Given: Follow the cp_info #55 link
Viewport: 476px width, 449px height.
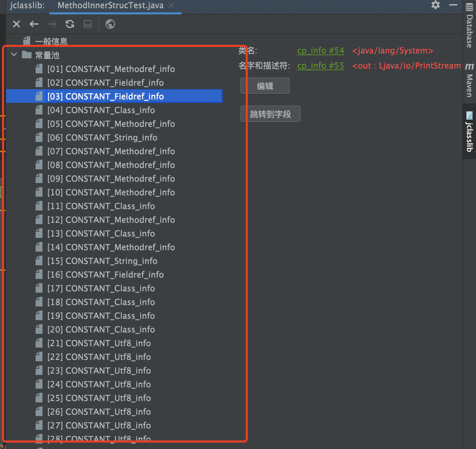Looking at the screenshot, I should pyautogui.click(x=321, y=66).
